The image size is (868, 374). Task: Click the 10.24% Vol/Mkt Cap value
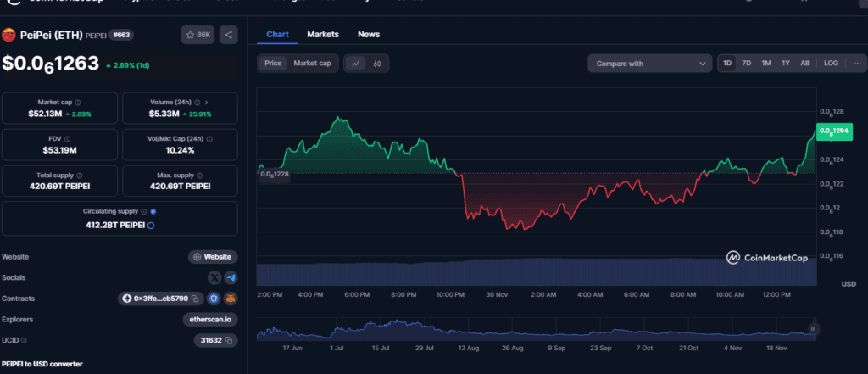point(180,150)
